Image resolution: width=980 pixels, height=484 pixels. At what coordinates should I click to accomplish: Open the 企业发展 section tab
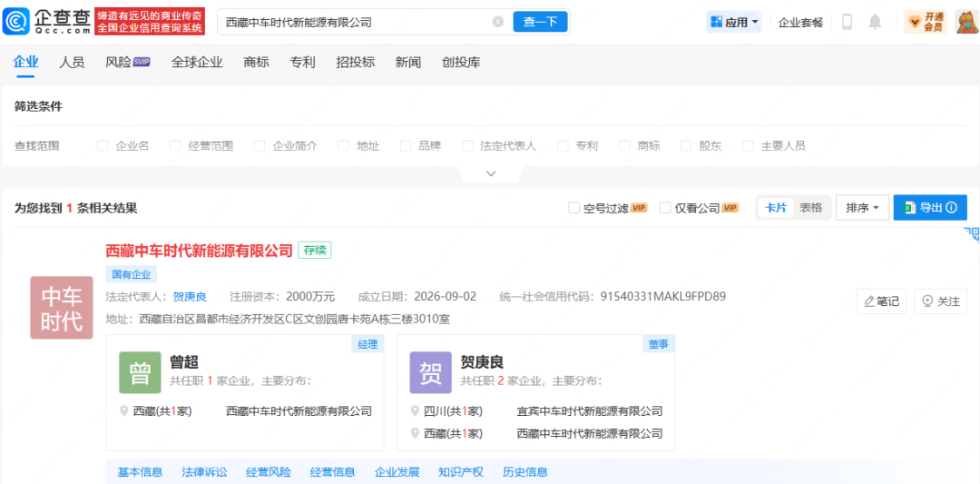397,472
